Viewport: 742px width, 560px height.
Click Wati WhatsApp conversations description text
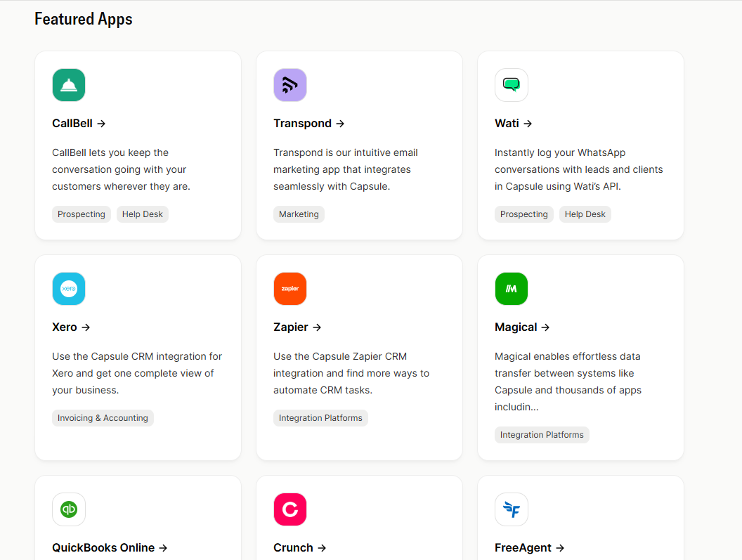tap(579, 169)
